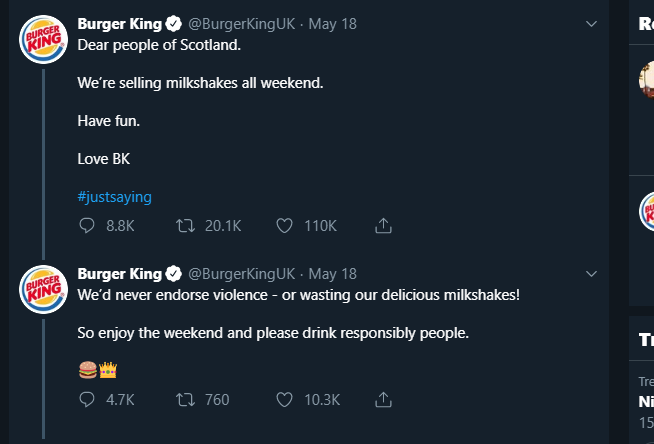Open the May 18 timestamp of second tweet
Image resolution: width=654 pixels, height=444 pixels.
click(x=333, y=273)
